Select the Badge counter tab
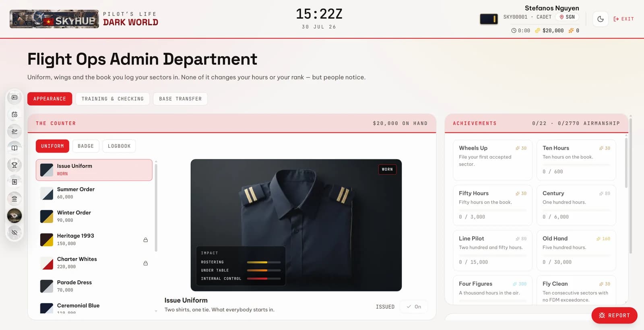The image size is (644, 330). (86, 146)
